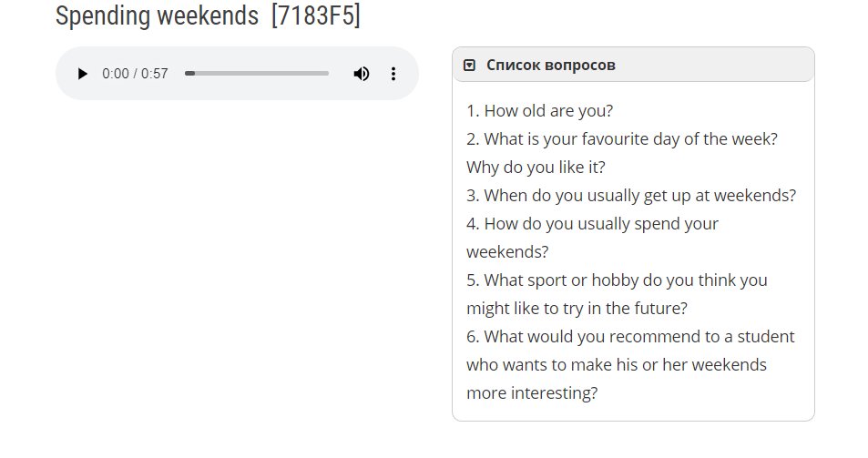Click question 2 about favourite day
Screen dimensions: 868x458
coord(622,138)
